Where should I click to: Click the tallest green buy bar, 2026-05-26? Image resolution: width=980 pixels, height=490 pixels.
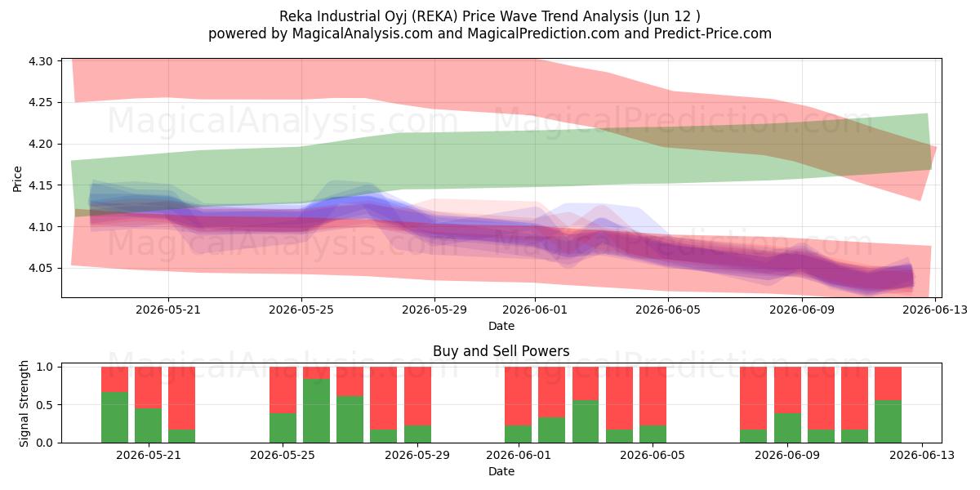[316, 411]
